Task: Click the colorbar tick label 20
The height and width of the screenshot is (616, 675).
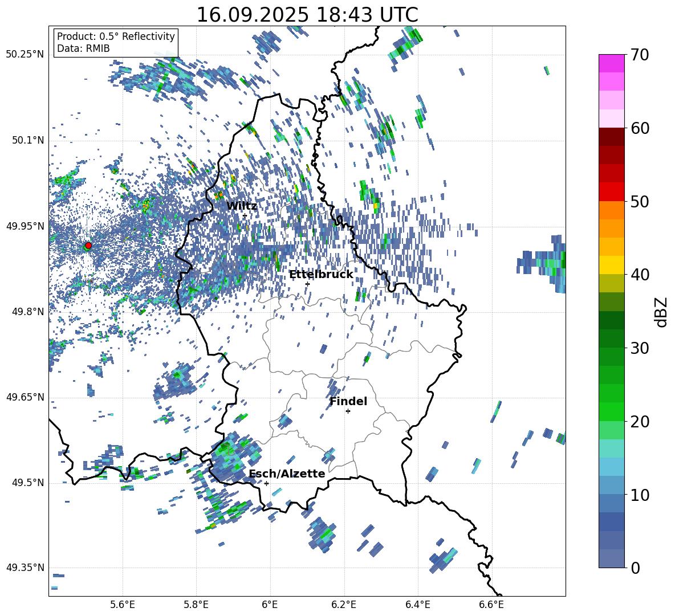Action: 640,421
